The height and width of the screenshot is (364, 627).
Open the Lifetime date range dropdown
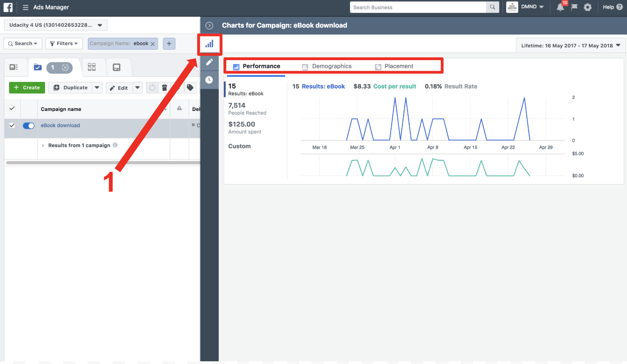(x=570, y=46)
